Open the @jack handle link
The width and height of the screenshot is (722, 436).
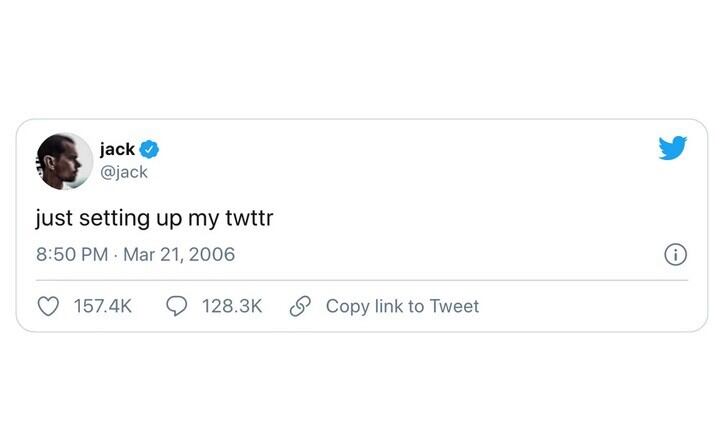click(x=123, y=172)
